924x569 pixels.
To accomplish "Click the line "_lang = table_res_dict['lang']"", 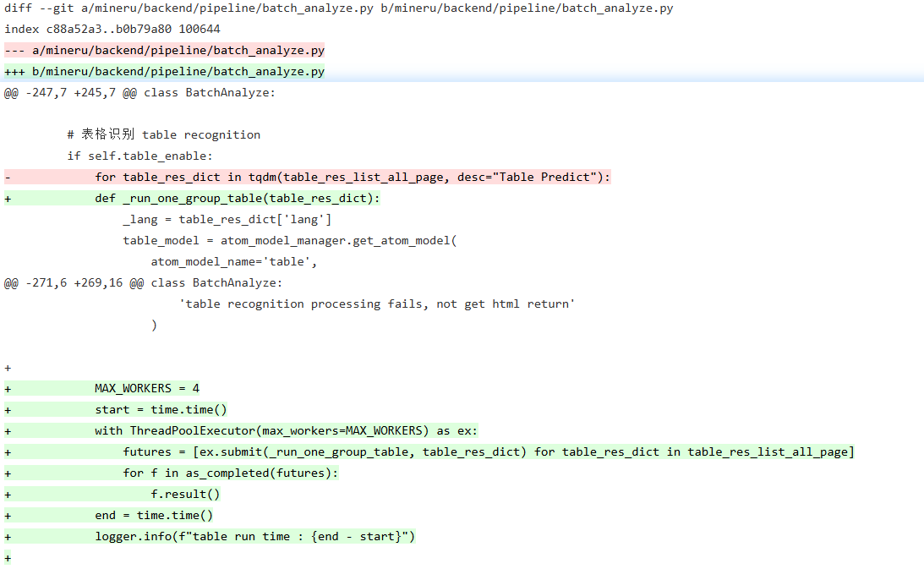I will click(x=227, y=219).
